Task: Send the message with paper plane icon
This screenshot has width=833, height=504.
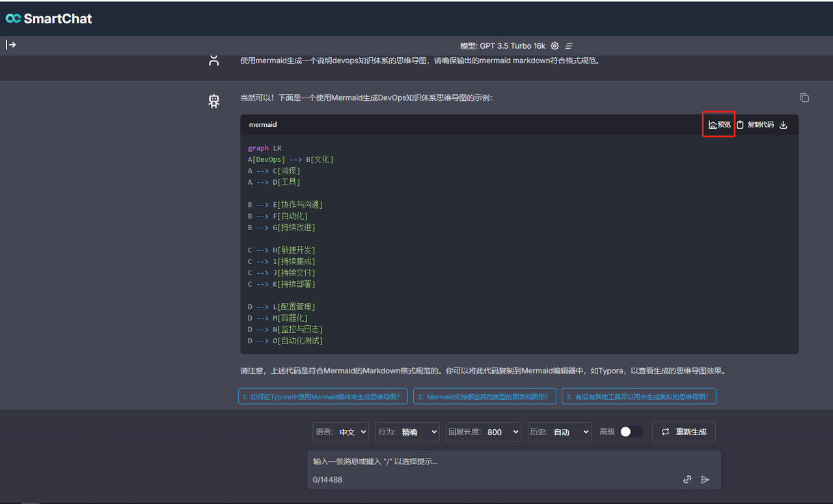Action: (705, 479)
